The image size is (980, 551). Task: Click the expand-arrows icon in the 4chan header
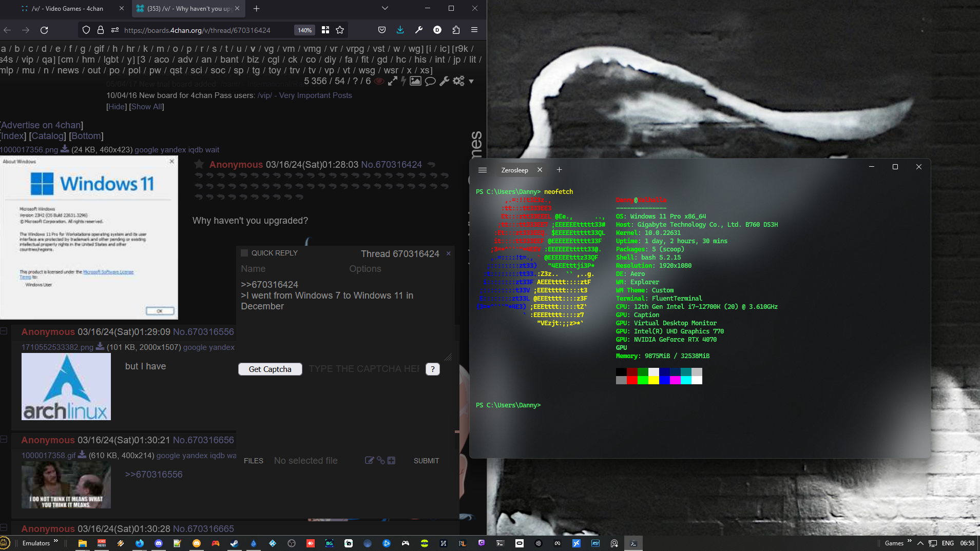point(392,81)
